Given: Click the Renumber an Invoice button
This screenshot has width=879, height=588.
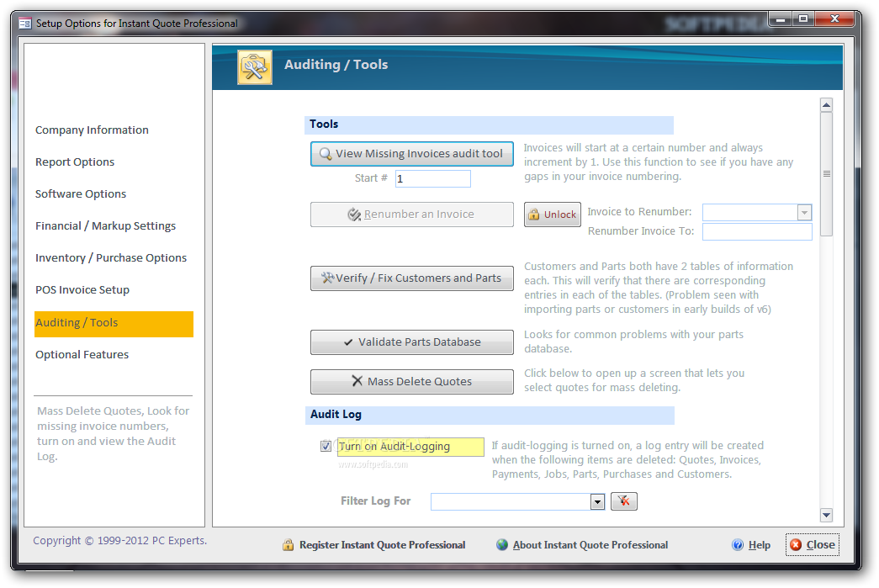Looking at the screenshot, I should pyautogui.click(x=412, y=215).
